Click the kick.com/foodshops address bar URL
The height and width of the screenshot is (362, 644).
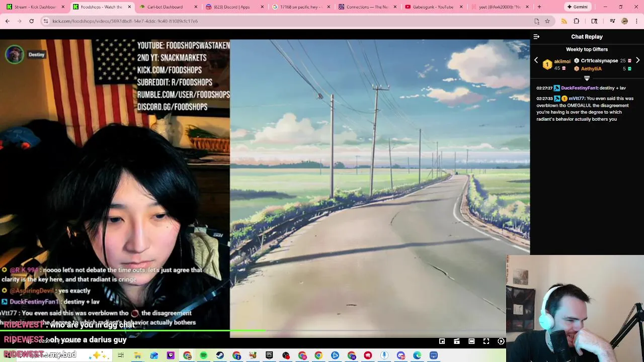[x=125, y=21]
